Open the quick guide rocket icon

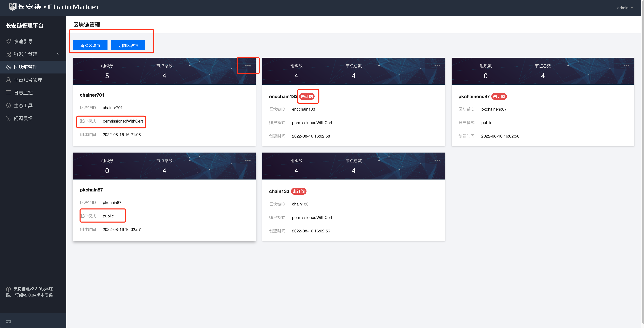pos(8,41)
